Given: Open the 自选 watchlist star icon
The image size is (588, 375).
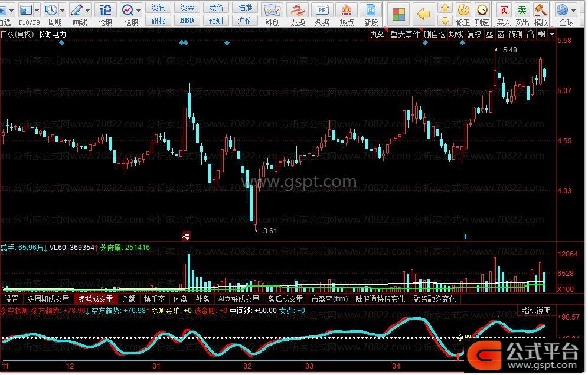Looking at the screenshot, I should click(x=3, y=10).
